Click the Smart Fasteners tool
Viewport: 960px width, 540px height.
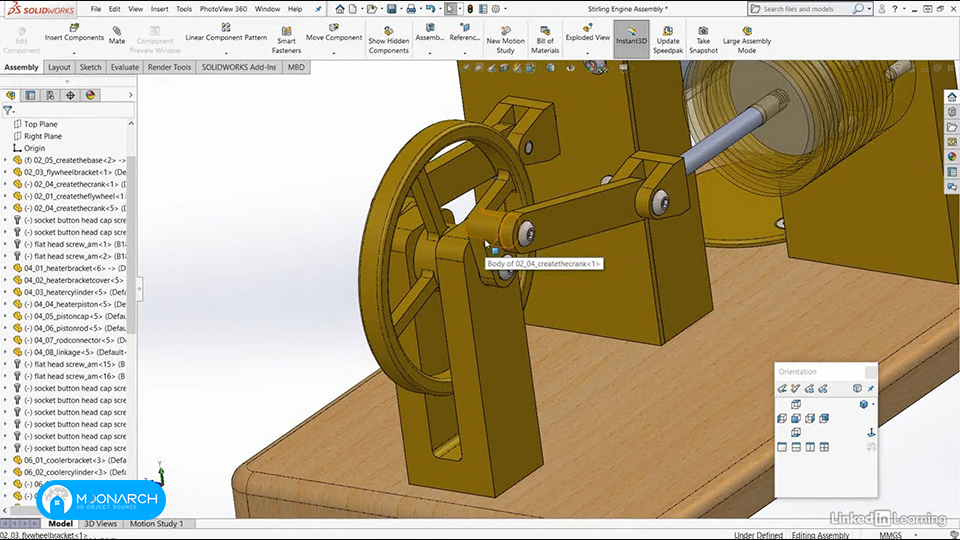286,40
